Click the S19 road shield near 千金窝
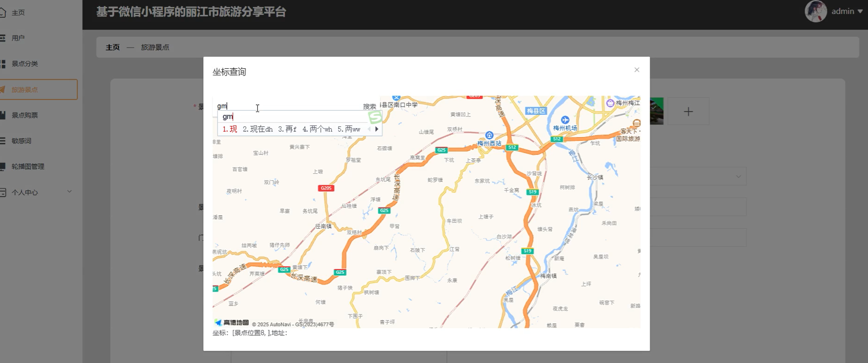Image resolution: width=868 pixels, height=363 pixels. click(532, 192)
